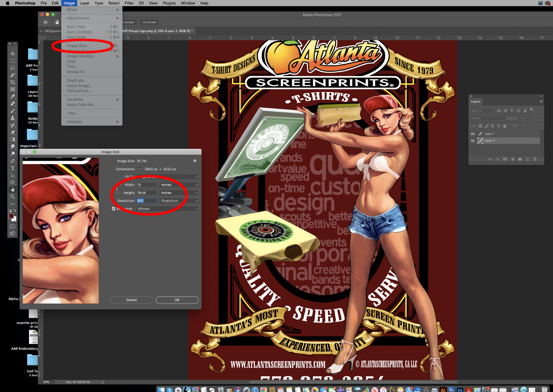Screen dimensions: 553x392
Task: Choose Image Rotation in Image menu
Action: click(x=92, y=56)
